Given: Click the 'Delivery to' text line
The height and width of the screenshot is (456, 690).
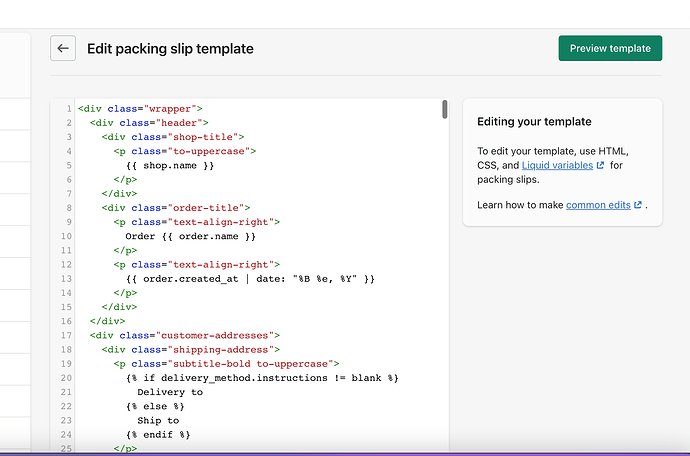Looking at the screenshot, I should coord(170,392).
